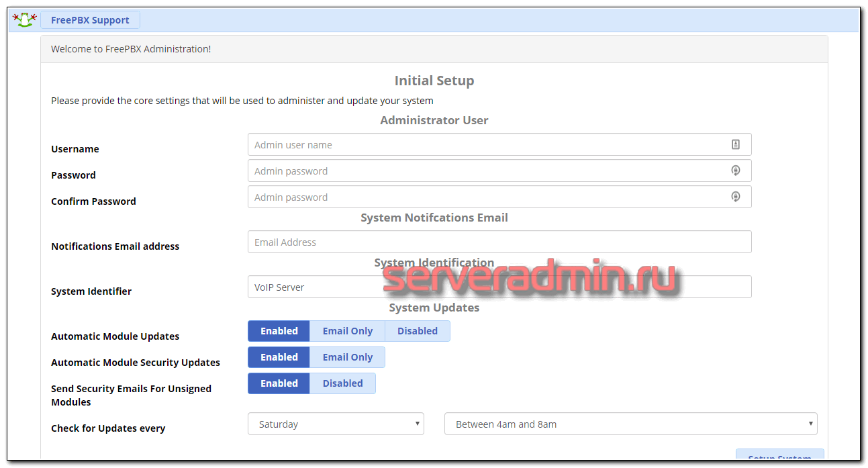The width and height of the screenshot is (868, 468).
Task: Click the Automatic Module Updates label
Action: pyautogui.click(x=115, y=336)
